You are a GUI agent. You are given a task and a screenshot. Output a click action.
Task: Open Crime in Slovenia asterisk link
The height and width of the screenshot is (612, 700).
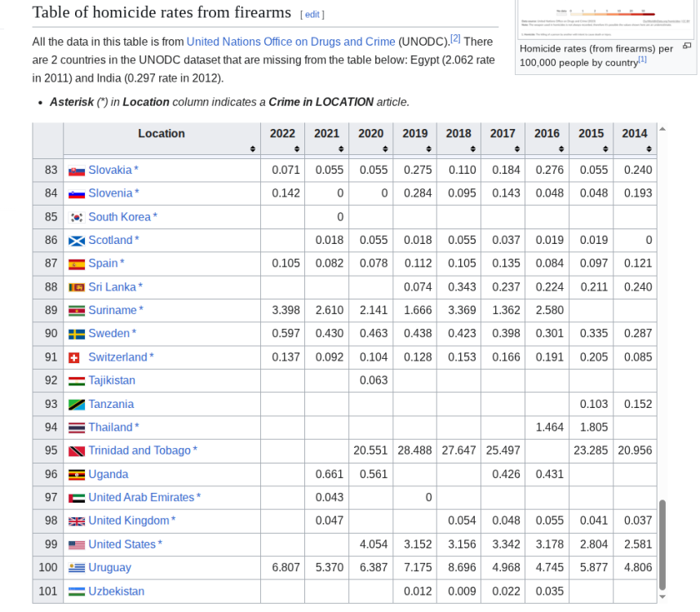[x=136, y=193]
